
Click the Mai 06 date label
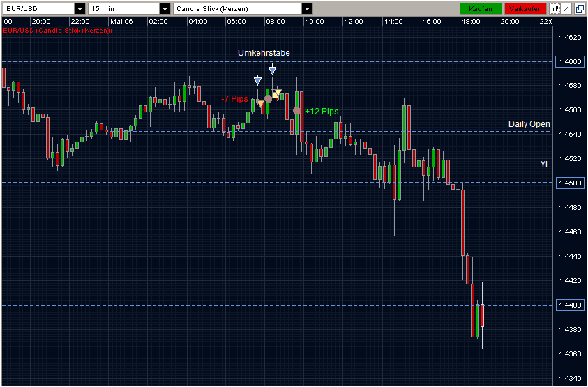[x=121, y=22]
